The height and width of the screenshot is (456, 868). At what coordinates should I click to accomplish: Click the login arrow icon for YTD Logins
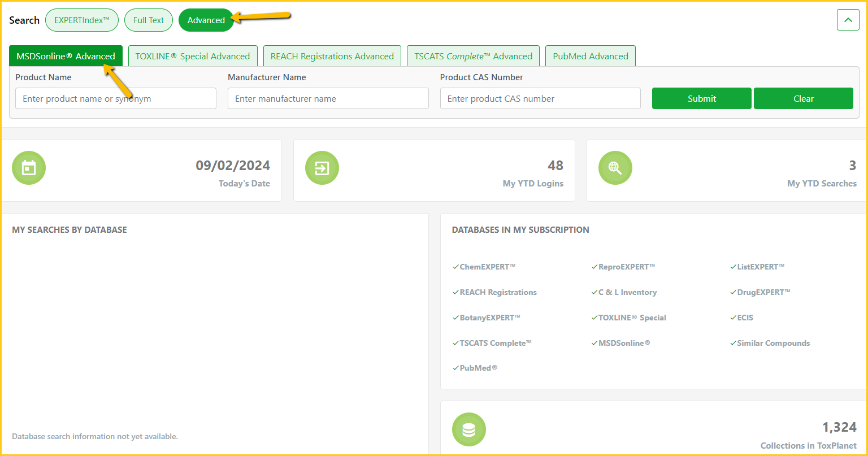pos(322,168)
